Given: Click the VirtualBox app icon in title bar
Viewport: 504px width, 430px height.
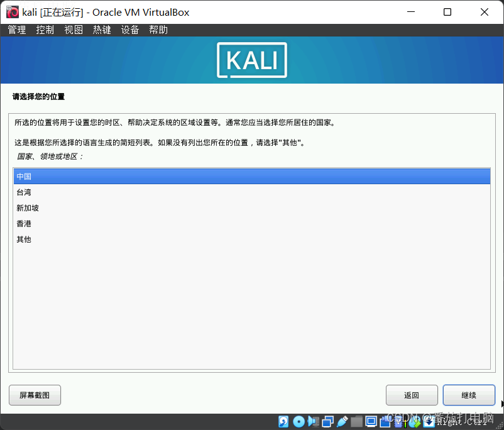Looking at the screenshot, I should click(13, 12).
